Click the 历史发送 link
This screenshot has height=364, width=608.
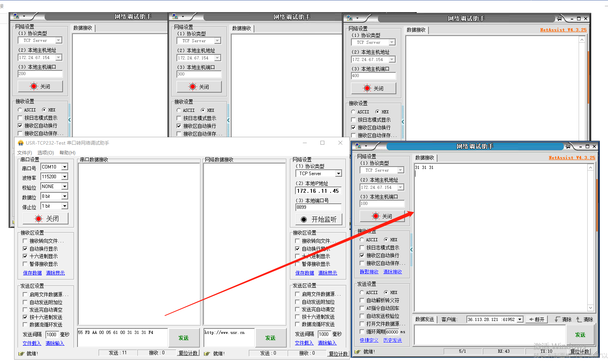coord(392,340)
